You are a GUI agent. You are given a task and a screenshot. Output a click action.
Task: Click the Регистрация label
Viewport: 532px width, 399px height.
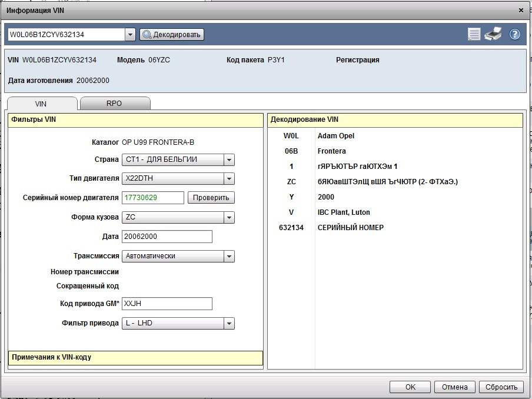[x=358, y=60]
